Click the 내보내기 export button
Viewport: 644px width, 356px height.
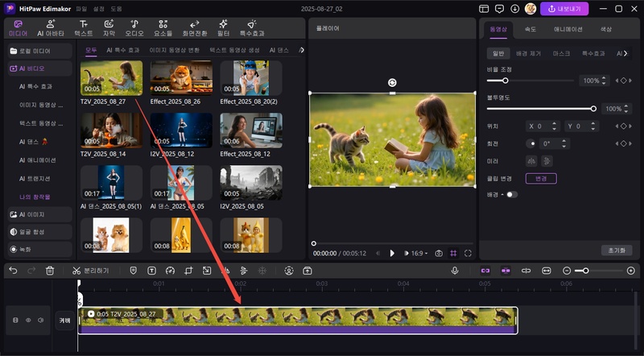pos(564,9)
